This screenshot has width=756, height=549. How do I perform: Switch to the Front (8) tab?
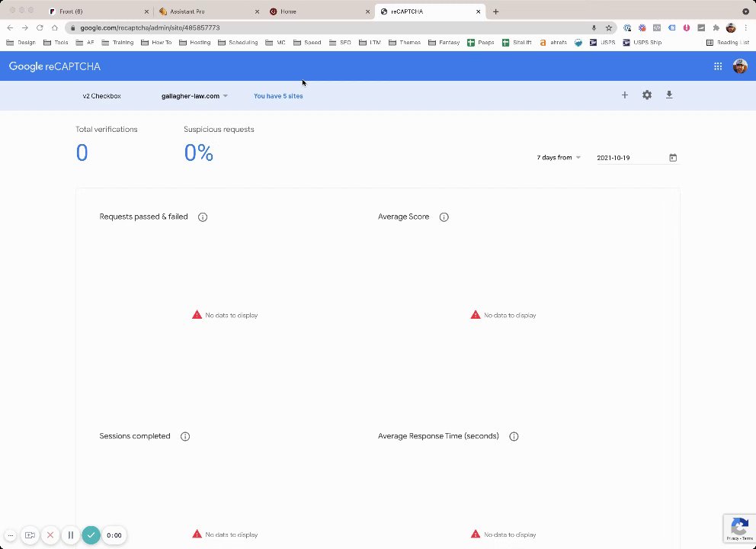[99, 11]
